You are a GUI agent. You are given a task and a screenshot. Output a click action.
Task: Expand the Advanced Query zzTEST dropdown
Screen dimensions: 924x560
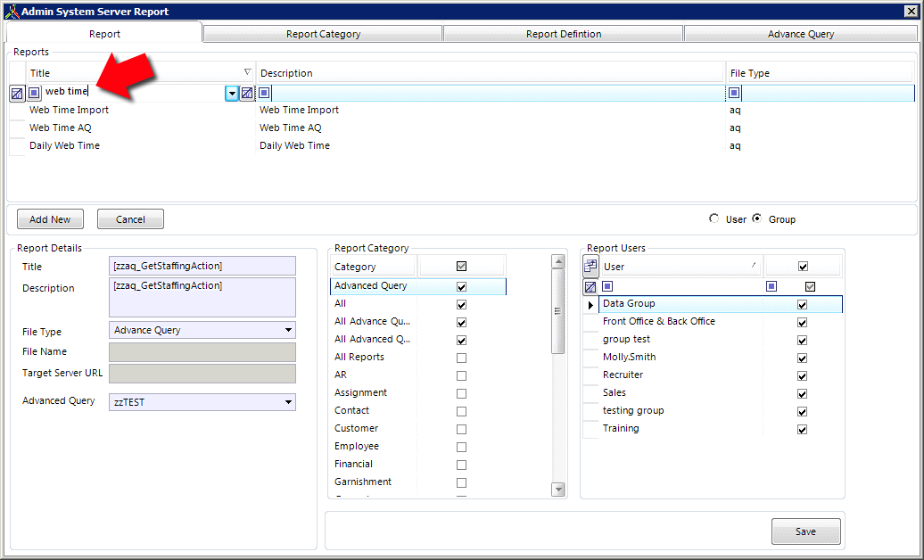coord(288,402)
